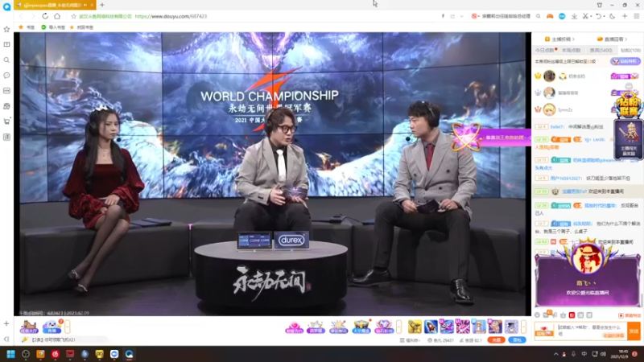Send the rocket gift
Image resolution: width=644 pixels, height=362 pixels.
(x=431, y=327)
